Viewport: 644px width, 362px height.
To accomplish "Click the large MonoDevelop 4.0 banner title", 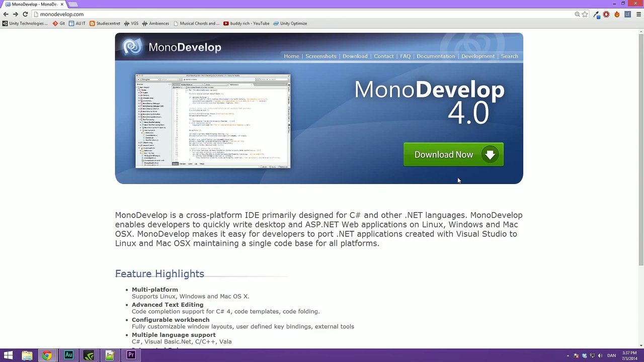I will point(430,102).
